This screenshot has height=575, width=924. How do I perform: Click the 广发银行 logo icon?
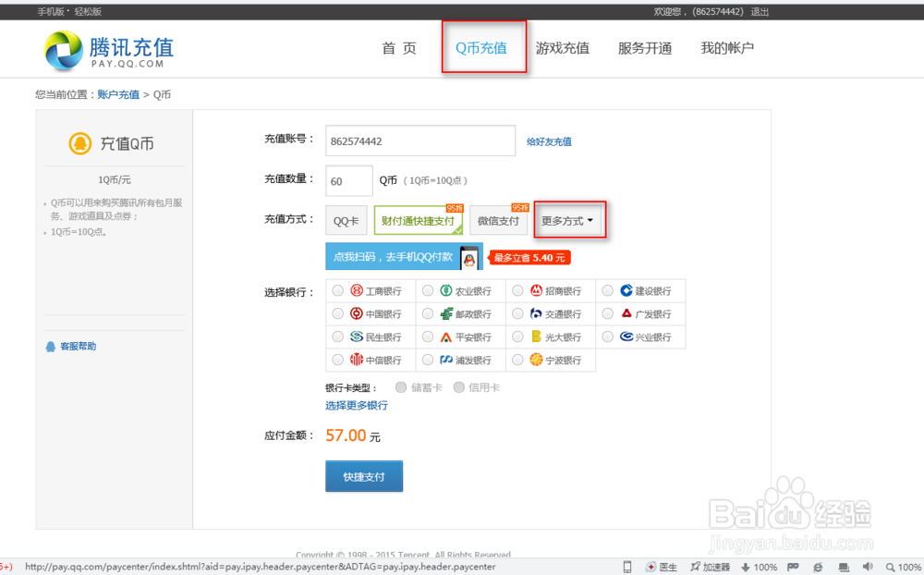pyautogui.click(x=626, y=313)
